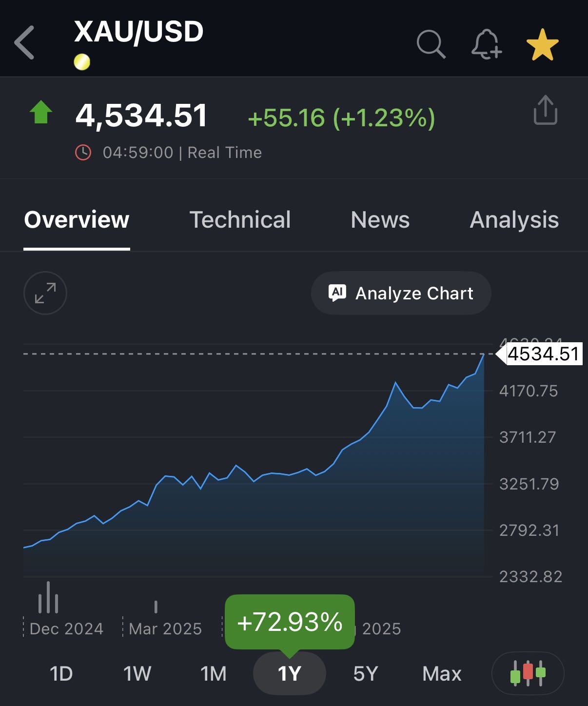This screenshot has width=588, height=706.
Task: Select the 1W time range
Action: (x=137, y=674)
